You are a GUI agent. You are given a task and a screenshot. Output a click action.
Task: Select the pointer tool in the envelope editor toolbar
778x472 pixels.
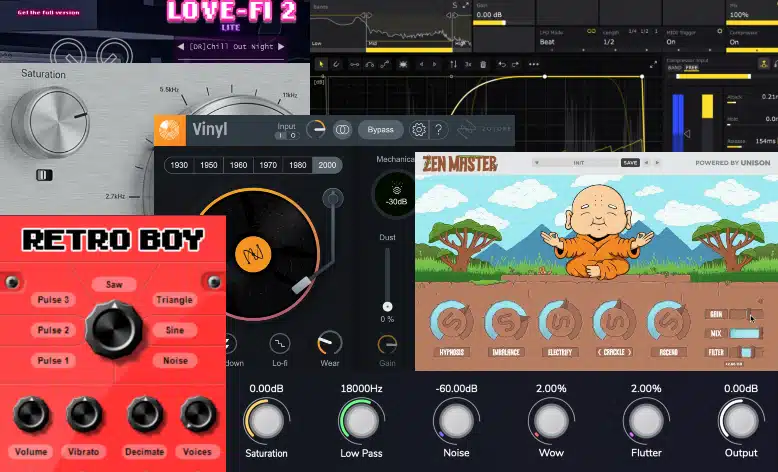[x=321, y=64]
